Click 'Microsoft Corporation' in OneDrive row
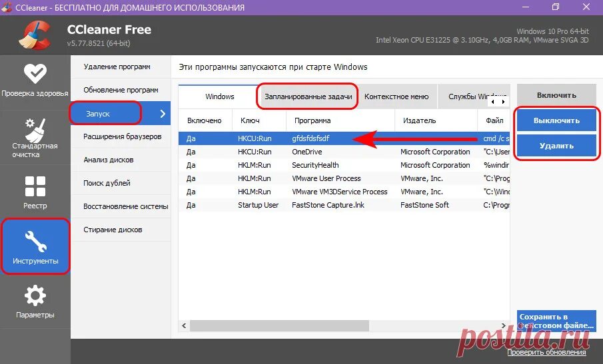 [x=435, y=152]
